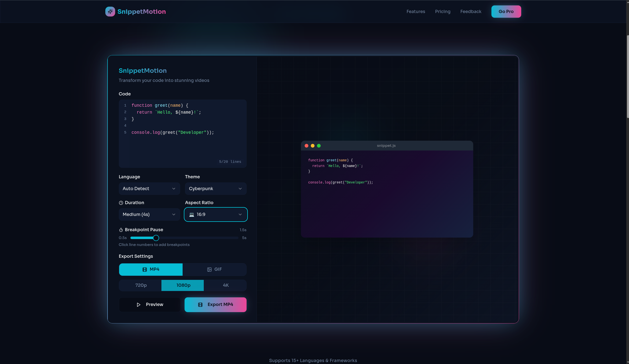Open the Features menu item

[x=416, y=12]
